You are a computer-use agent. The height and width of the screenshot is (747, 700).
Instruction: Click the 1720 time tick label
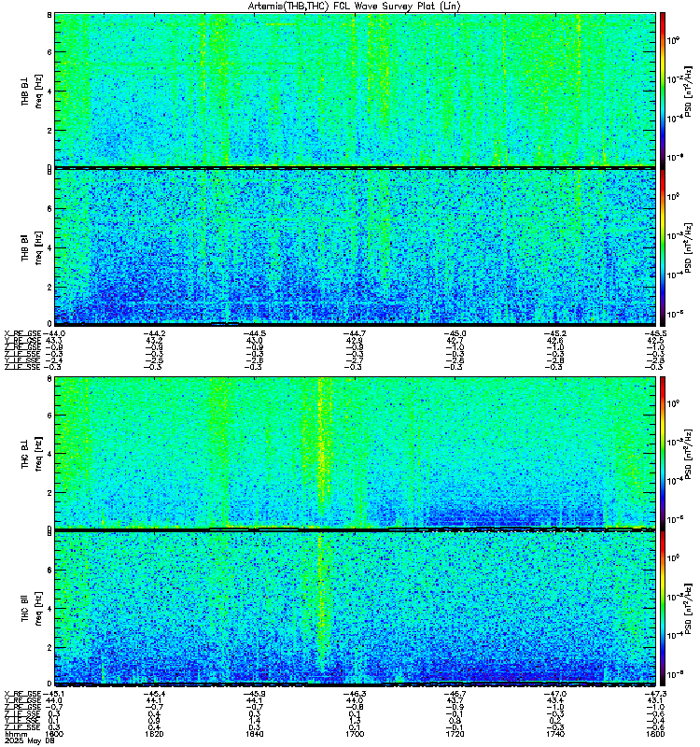pyautogui.click(x=455, y=734)
